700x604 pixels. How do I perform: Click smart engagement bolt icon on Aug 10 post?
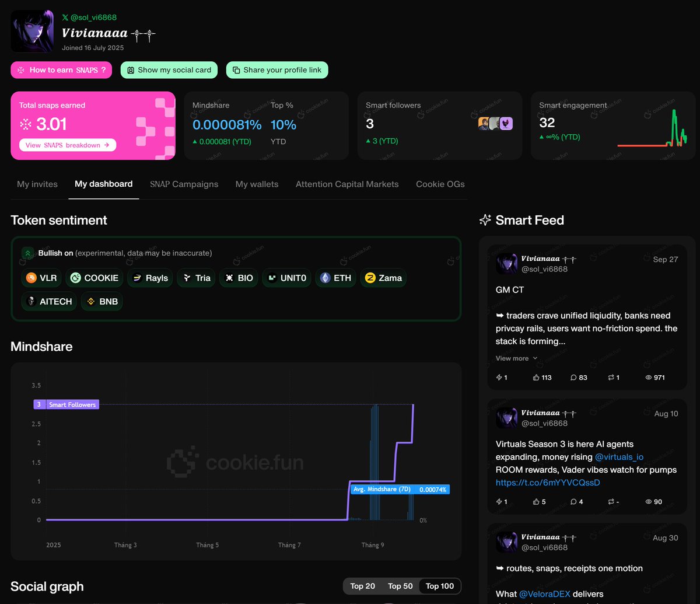[x=499, y=502]
